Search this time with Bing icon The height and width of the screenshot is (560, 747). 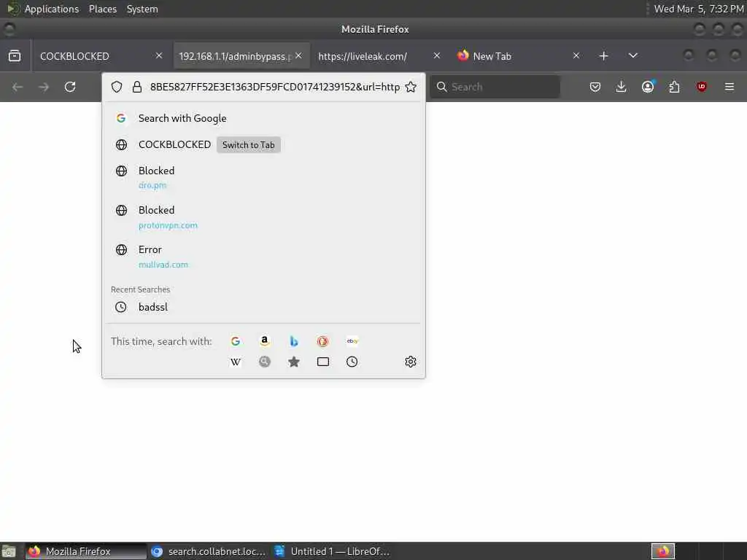(294, 341)
